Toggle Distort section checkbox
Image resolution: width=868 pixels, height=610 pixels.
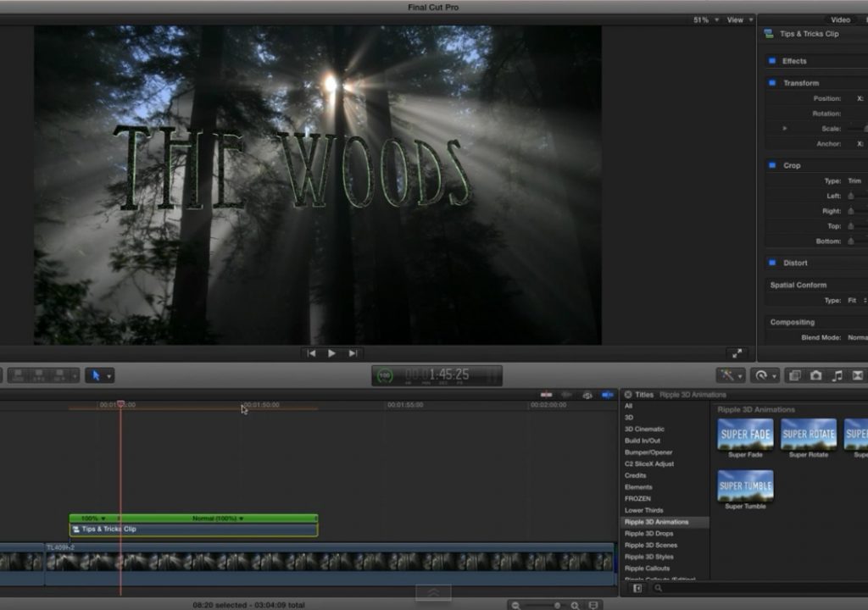tap(772, 263)
